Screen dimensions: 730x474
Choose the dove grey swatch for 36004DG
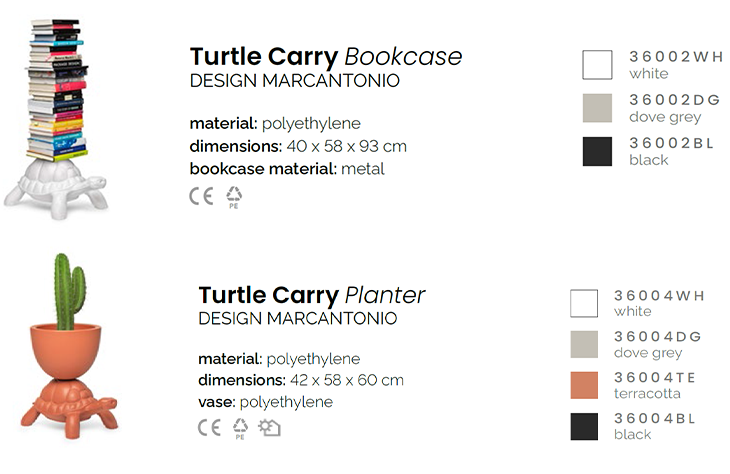[x=584, y=344]
